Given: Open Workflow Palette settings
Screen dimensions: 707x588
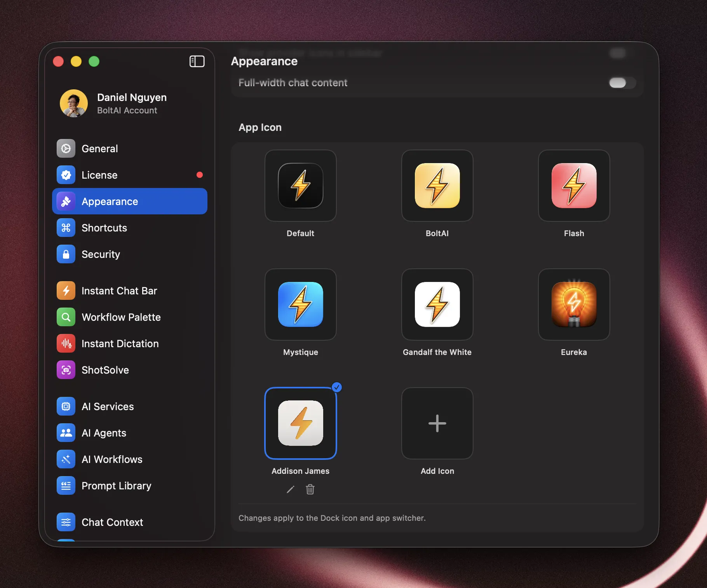Looking at the screenshot, I should point(121,317).
